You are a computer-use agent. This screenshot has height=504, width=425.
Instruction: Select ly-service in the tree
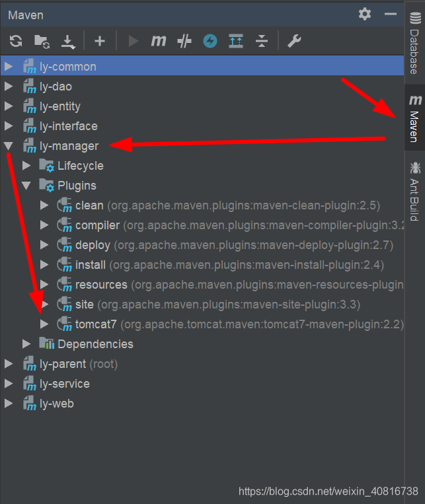65,384
